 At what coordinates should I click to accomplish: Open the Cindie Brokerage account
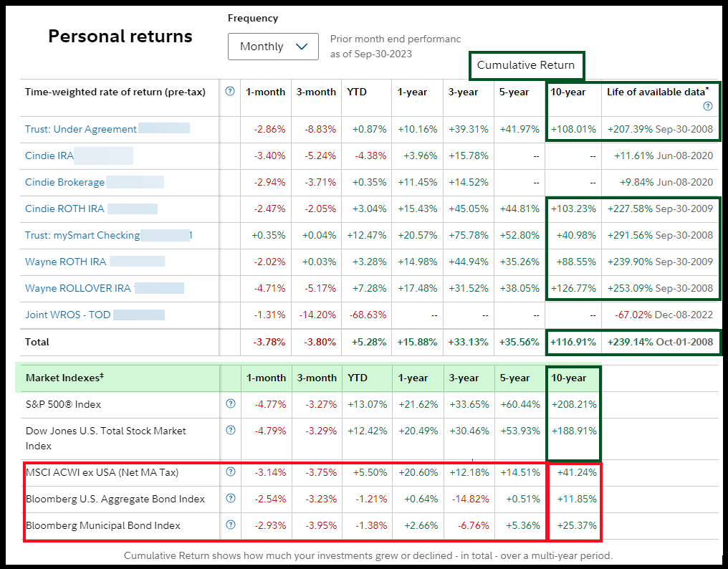coord(64,183)
